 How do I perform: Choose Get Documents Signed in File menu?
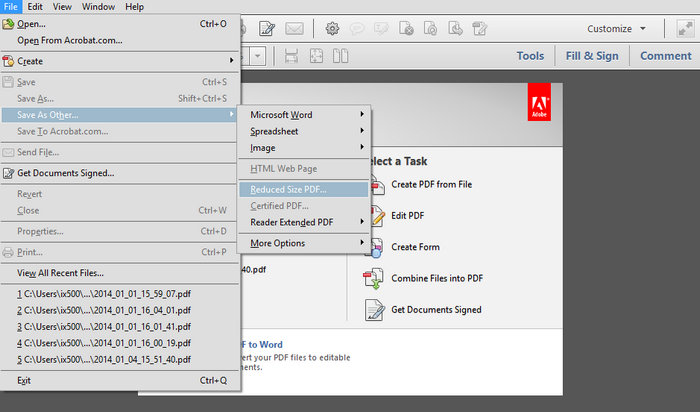coord(120,173)
